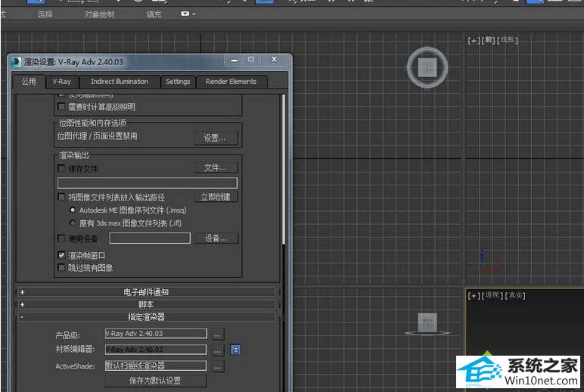Check 将图像文件列表放入输出路径 option
Image resolution: width=584 pixels, height=392 pixels.
point(61,197)
